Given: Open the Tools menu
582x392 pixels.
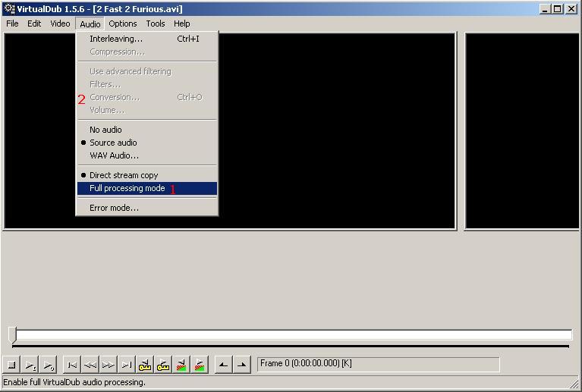Looking at the screenshot, I should pyautogui.click(x=156, y=24).
